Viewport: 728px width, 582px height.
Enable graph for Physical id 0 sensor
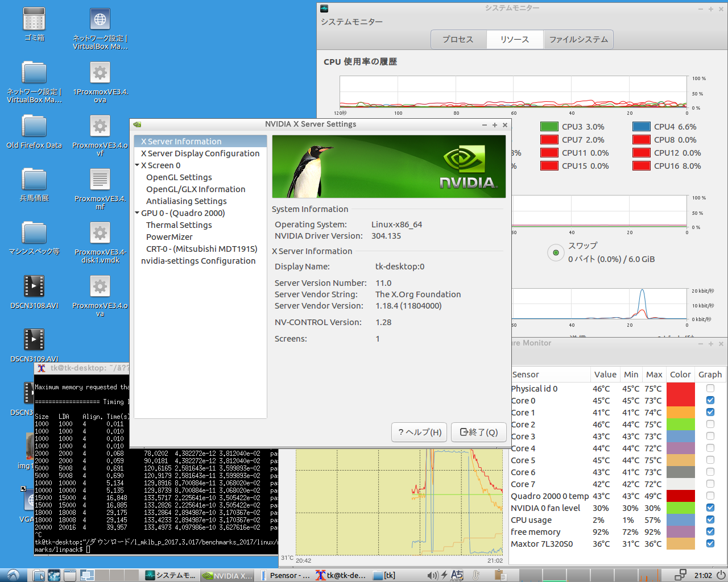coord(710,389)
